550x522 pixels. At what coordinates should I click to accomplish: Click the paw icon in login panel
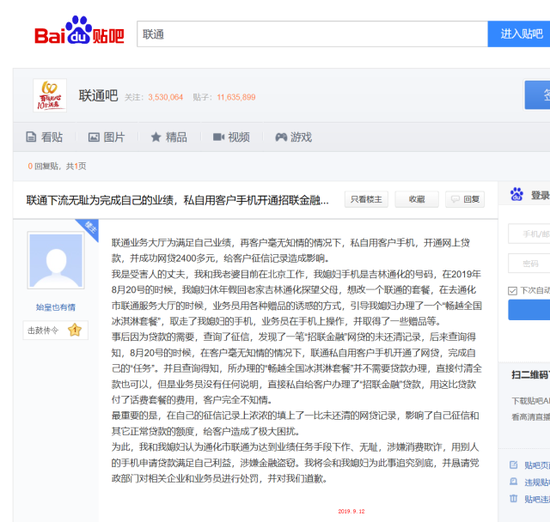click(x=517, y=194)
